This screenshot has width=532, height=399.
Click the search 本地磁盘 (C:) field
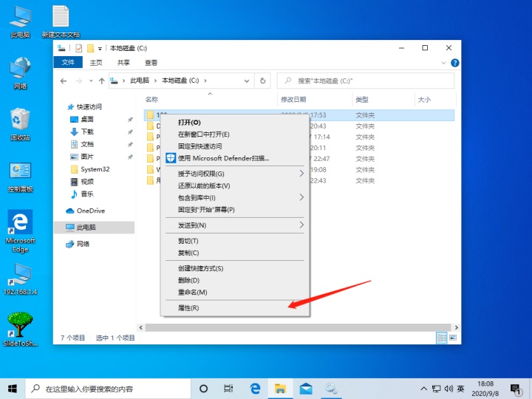click(366, 81)
